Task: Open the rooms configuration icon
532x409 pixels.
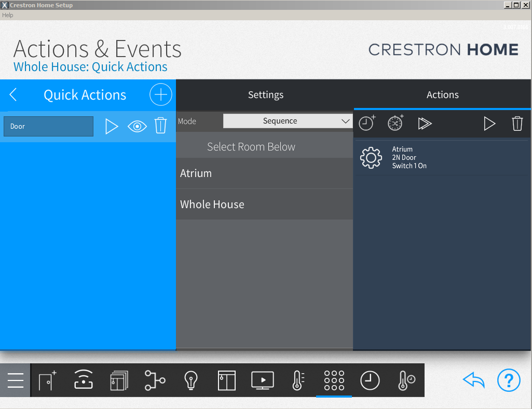Action: click(x=120, y=380)
